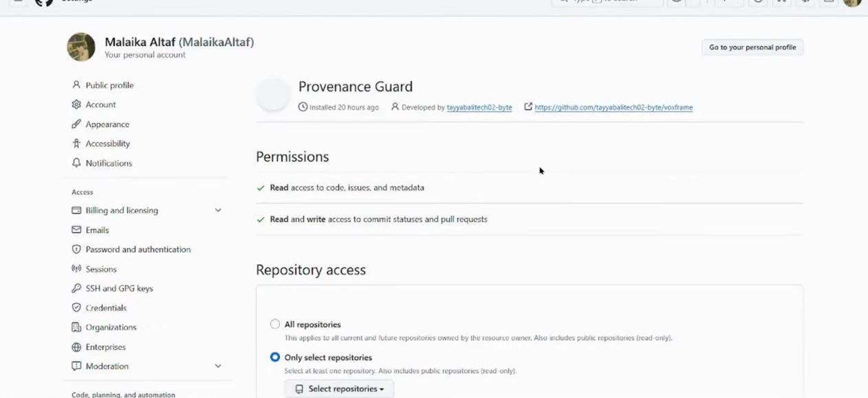Click Malaika Altaf's profile avatar
Viewport: 868px width, 398px height.
[x=81, y=47]
